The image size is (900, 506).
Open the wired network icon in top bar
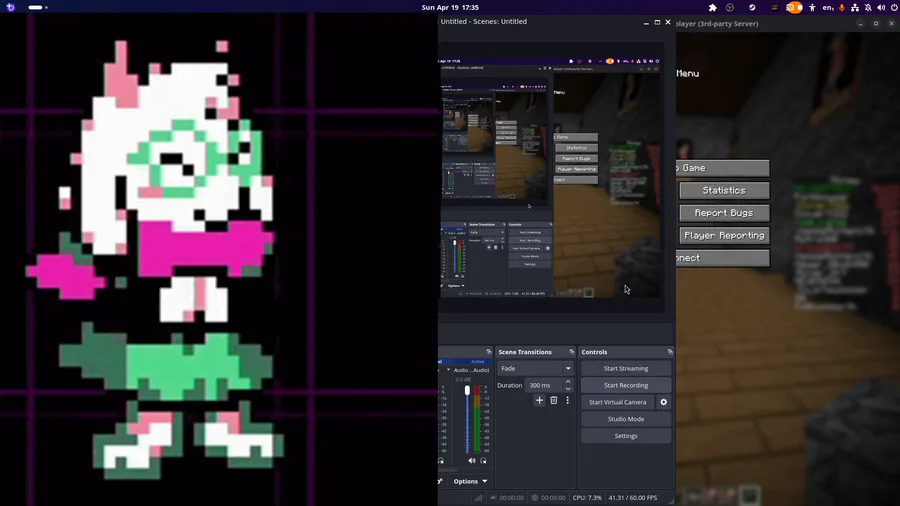point(855,7)
